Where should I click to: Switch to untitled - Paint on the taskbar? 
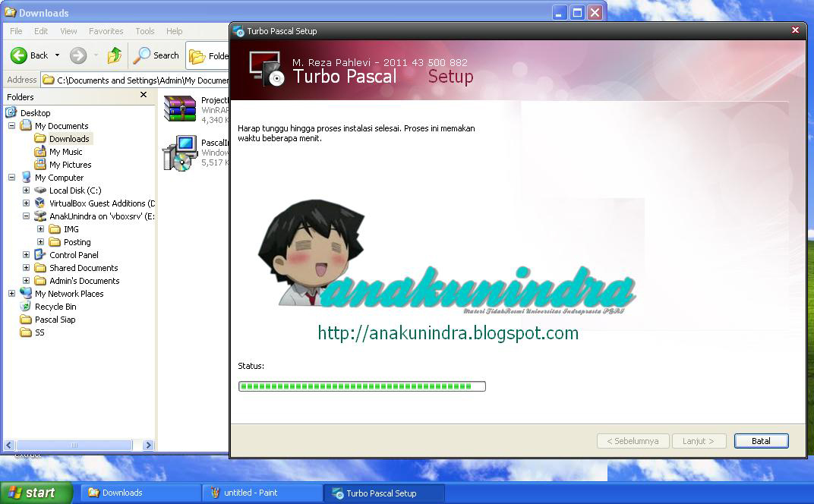(x=262, y=493)
